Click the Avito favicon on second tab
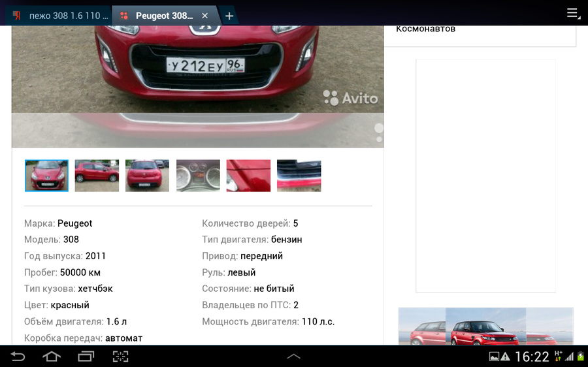Viewport: 588px width, 367px height. 124,16
